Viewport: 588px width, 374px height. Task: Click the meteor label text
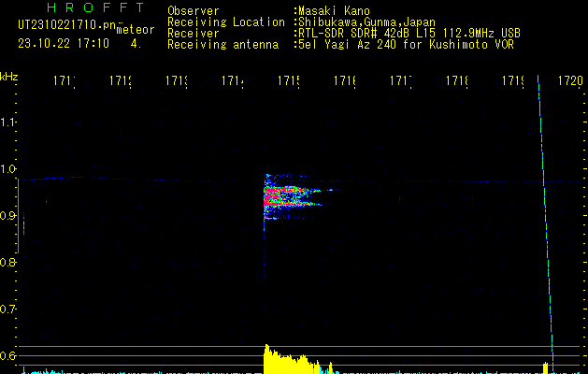pyautogui.click(x=136, y=30)
